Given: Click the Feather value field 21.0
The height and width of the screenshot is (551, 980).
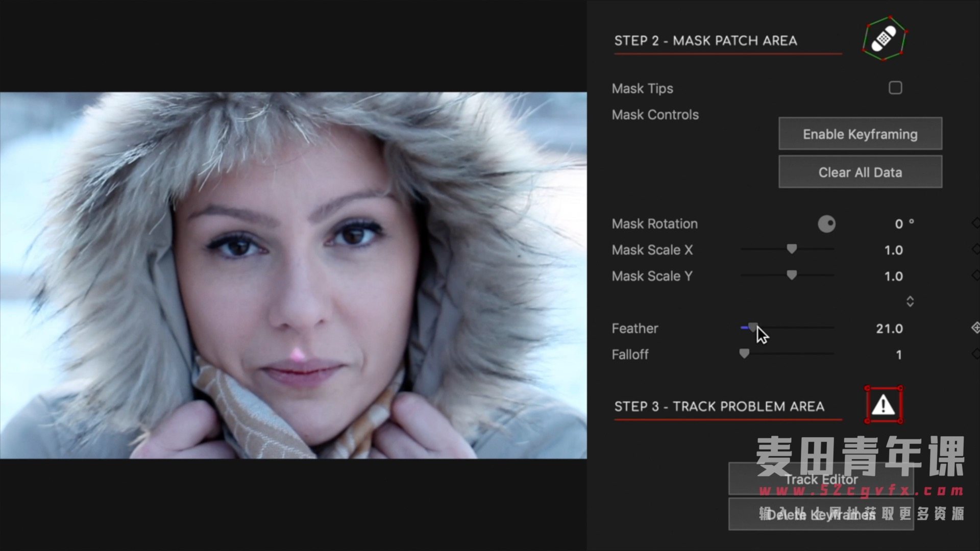Looking at the screenshot, I should click(889, 329).
